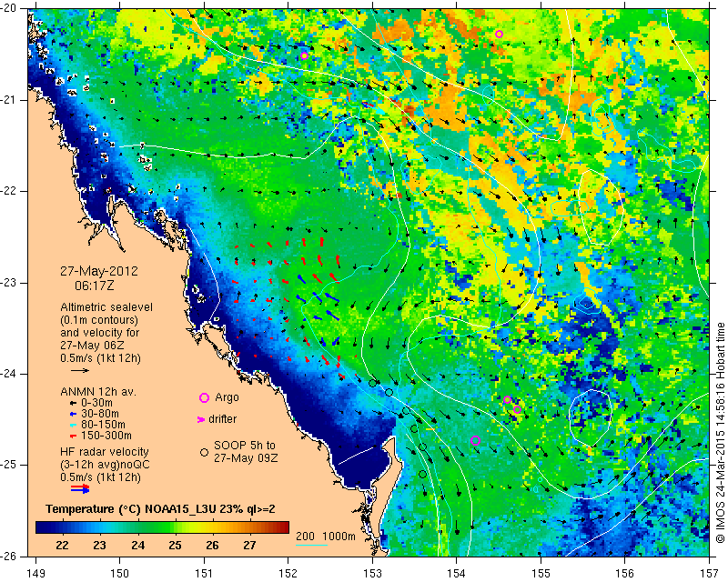Screen dimensions: 728x582
Task: Click 'HF radar velocity' legend text
Action: 105,452
